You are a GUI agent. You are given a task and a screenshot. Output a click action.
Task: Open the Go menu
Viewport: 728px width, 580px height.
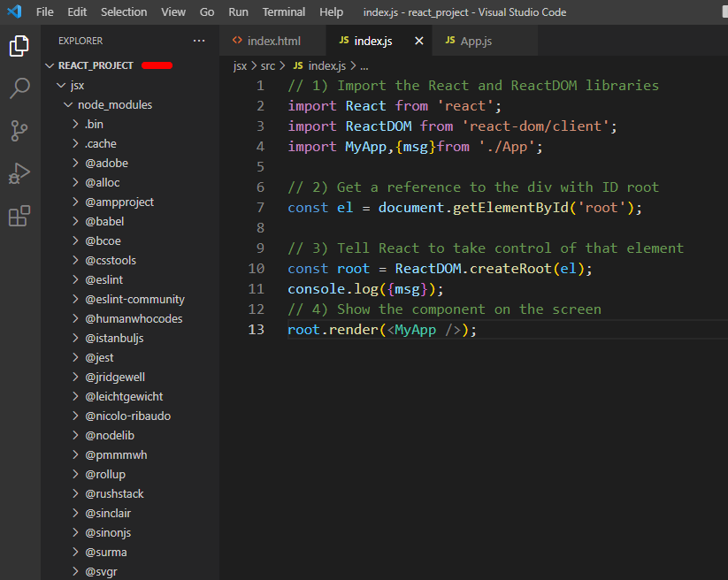click(x=207, y=12)
